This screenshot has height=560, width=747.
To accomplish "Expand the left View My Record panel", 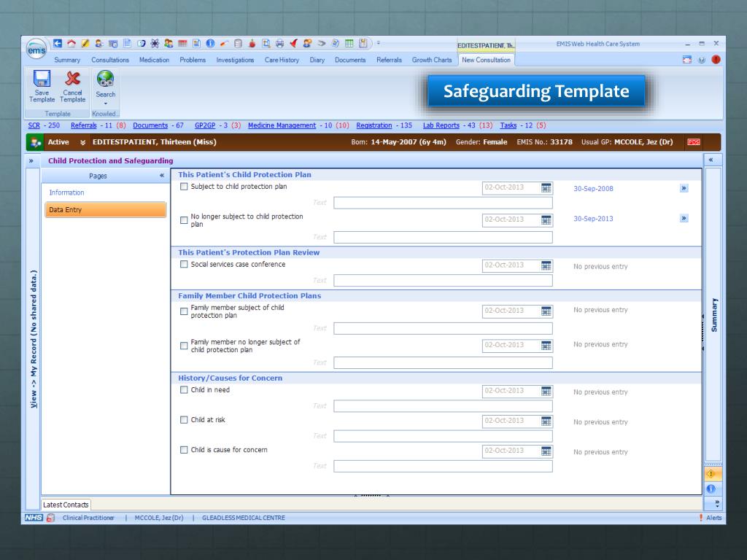I will point(31,161).
